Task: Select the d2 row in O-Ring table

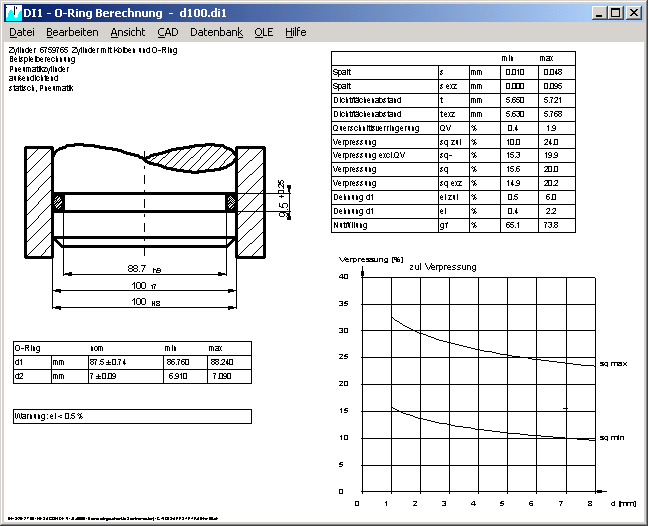Action: [x=130, y=375]
